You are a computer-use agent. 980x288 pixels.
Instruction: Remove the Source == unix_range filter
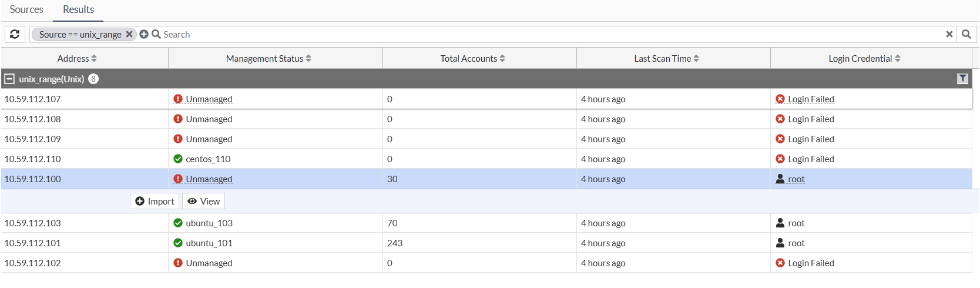[129, 34]
